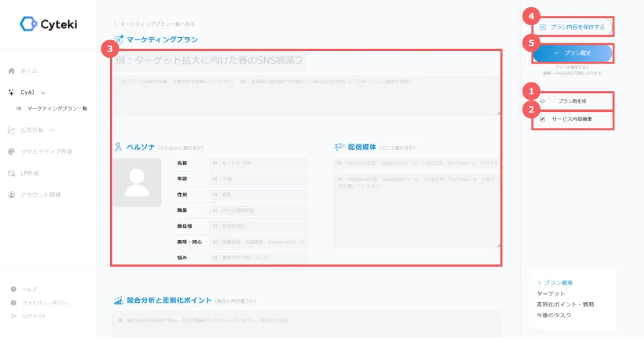Click the ログアウト exit icon
The height and width of the screenshot is (338, 644).
14,316
